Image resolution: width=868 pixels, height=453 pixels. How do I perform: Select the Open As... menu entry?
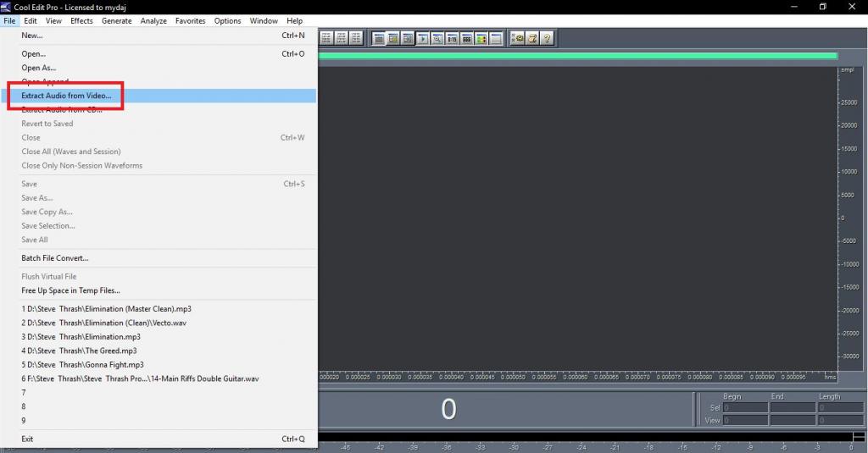(159, 68)
